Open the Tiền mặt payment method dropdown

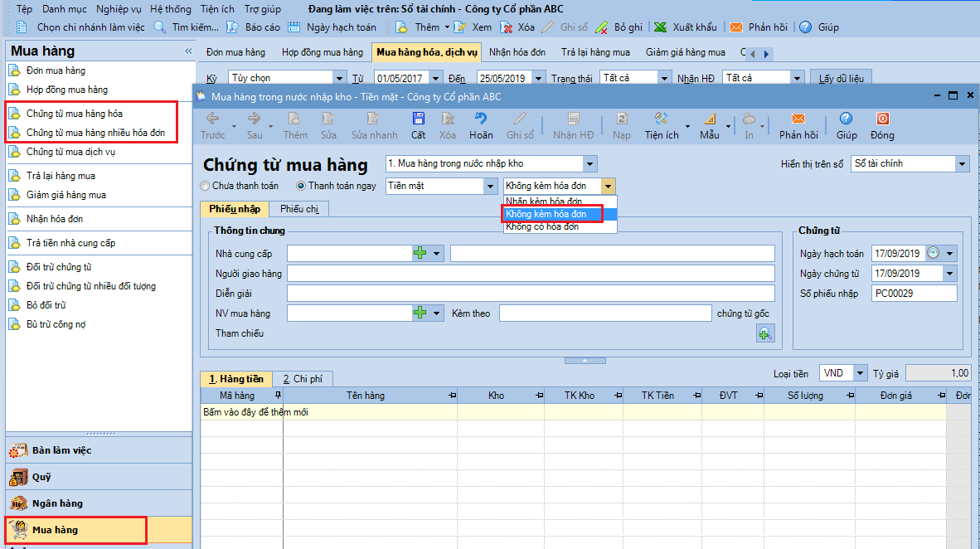click(491, 186)
